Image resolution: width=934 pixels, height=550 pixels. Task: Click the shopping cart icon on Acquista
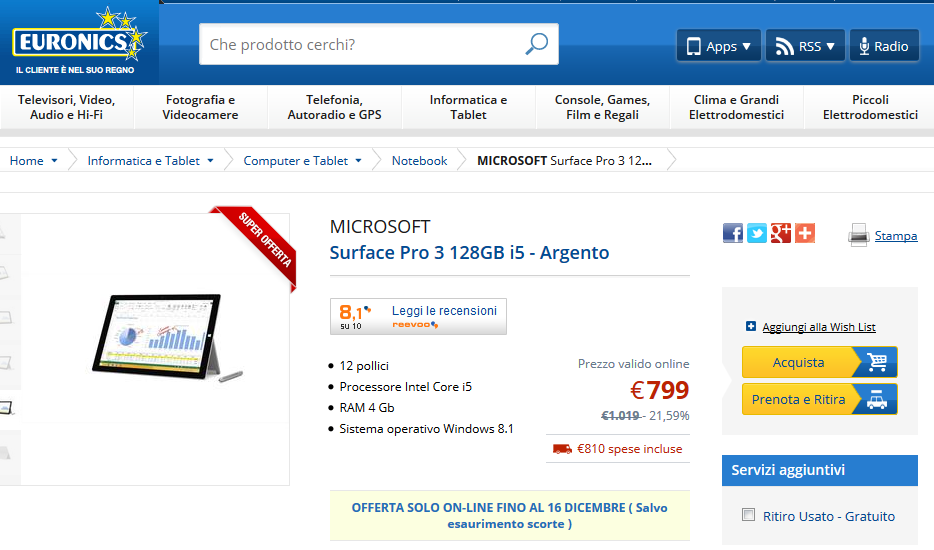point(877,362)
